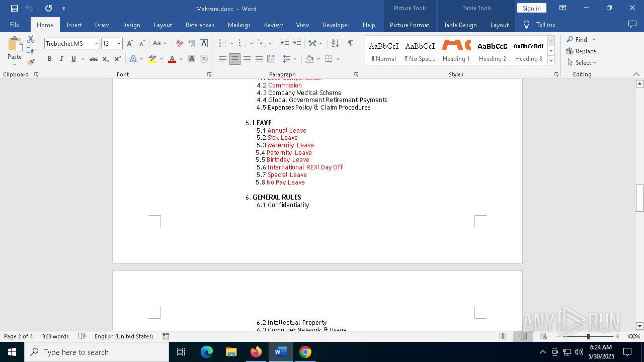Clear all formatting icon
This screenshot has width=644, height=362.
click(180, 43)
